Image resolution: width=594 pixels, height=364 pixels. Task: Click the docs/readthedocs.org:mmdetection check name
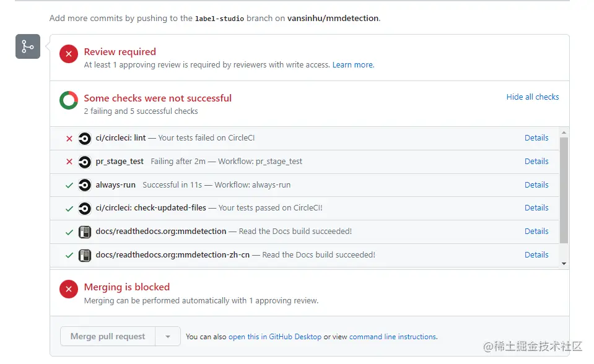161,231
